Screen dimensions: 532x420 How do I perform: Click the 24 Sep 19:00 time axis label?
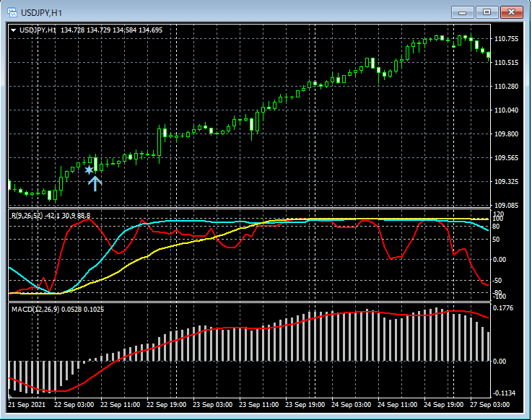click(x=443, y=405)
